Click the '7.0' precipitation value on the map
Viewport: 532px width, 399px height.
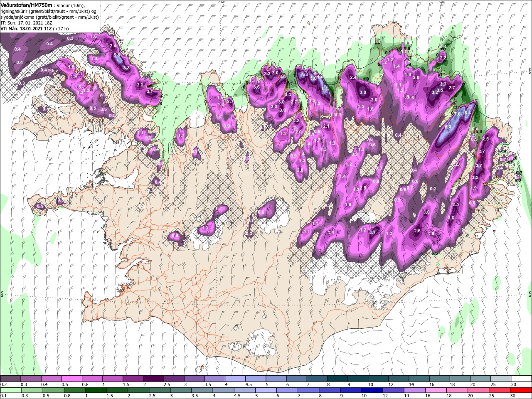[x=457, y=114]
